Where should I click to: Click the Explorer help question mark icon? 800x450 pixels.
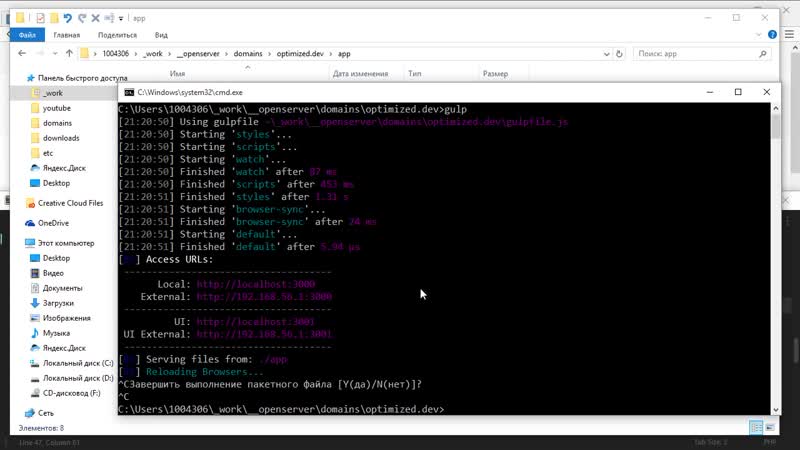[772, 35]
